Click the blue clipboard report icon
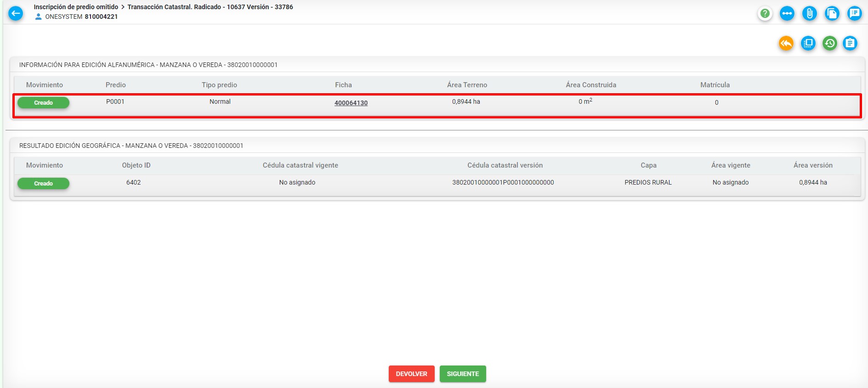868x388 pixels. (850, 43)
